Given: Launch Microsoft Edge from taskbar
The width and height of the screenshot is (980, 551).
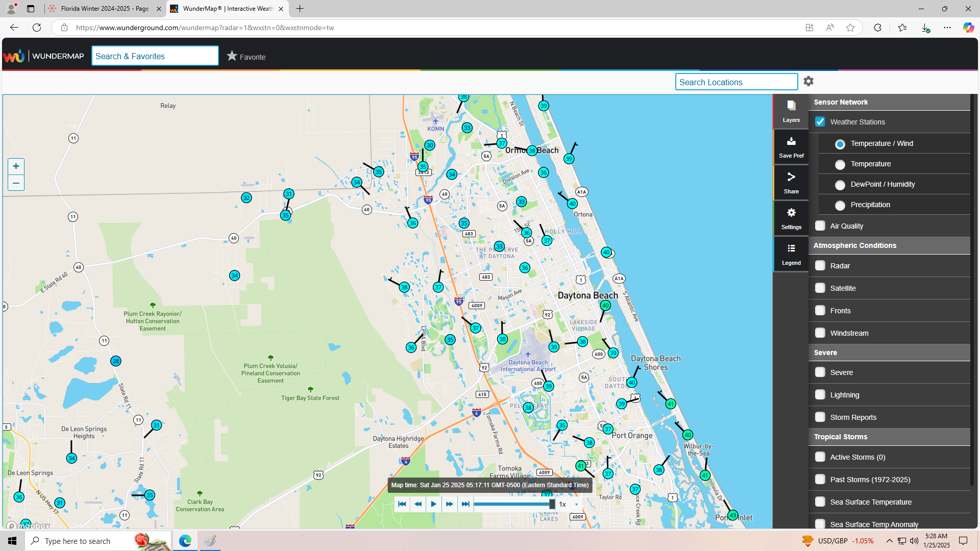Looking at the screenshot, I should click(x=185, y=541).
